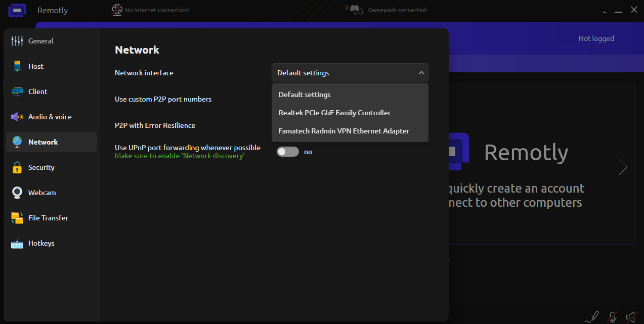Click the pen drawing icon
644x324 pixels.
[592, 317]
